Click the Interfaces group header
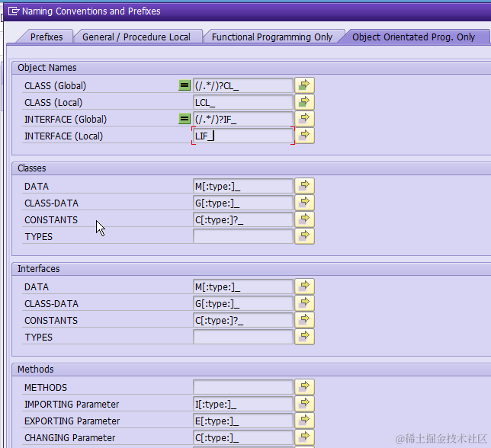 pyautogui.click(x=39, y=268)
